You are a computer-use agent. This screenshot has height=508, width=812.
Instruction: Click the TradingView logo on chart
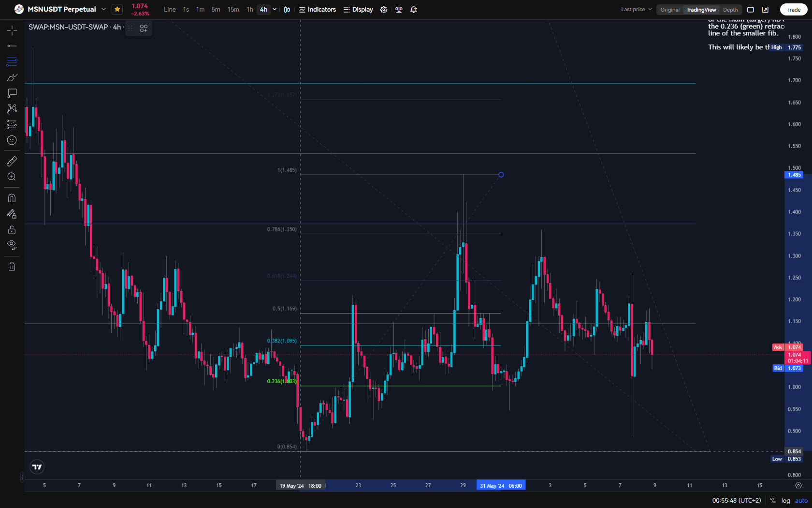pyautogui.click(x=37, y=467)
